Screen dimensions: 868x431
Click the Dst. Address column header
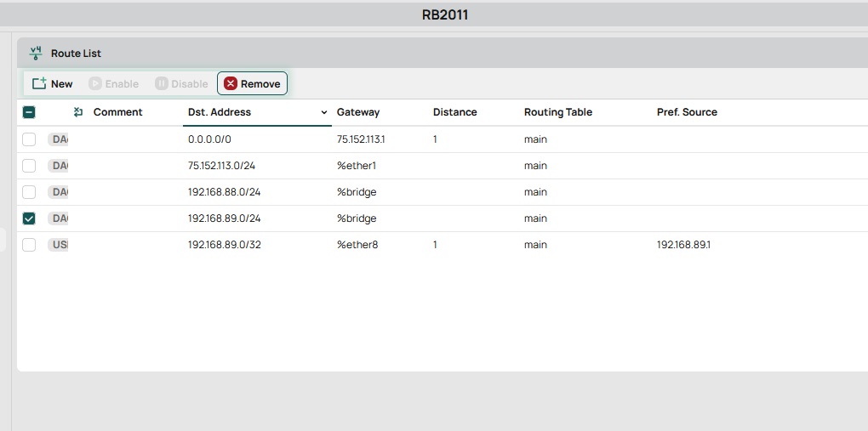coord(220,112)
